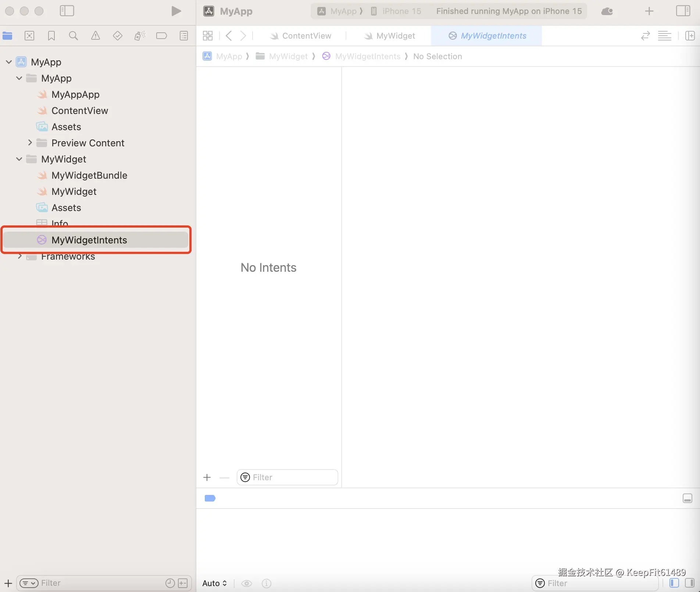Open the related items grid menu
The width and height of the screenshot is (700, 592).
click(x=208, y=36)
